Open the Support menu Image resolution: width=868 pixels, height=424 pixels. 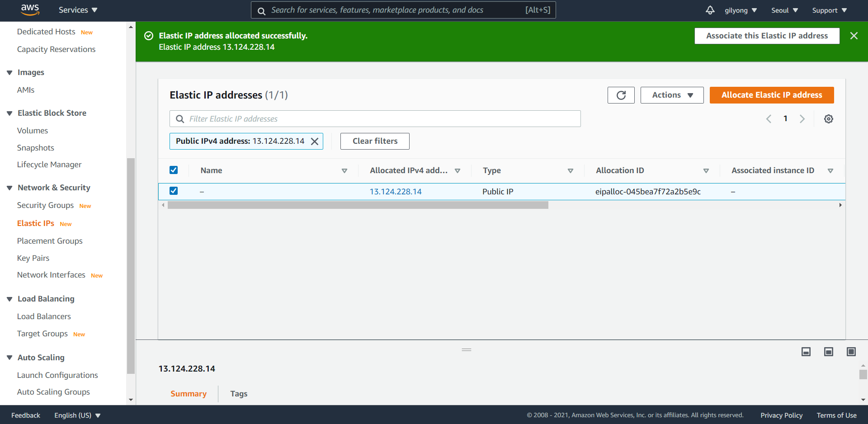829,10
